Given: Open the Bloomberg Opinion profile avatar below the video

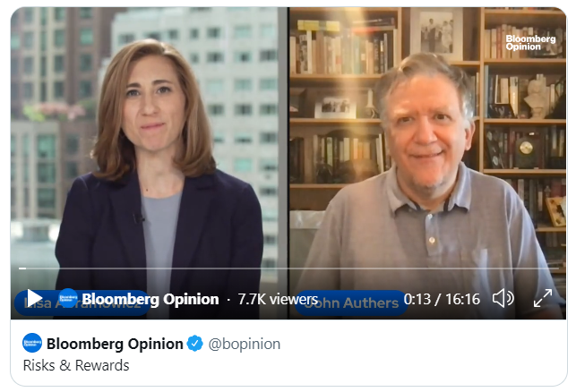Looking at the screenshot, I should pos(32,343).
